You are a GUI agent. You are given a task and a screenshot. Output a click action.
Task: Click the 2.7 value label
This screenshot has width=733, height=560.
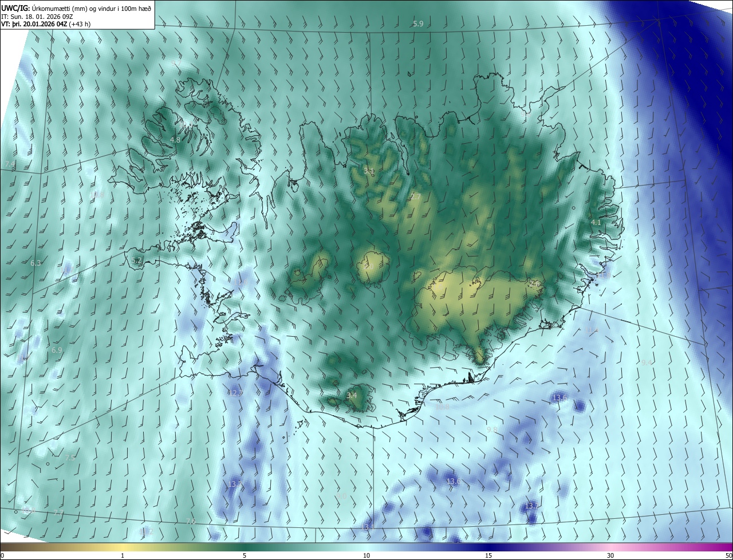[416, 196]
